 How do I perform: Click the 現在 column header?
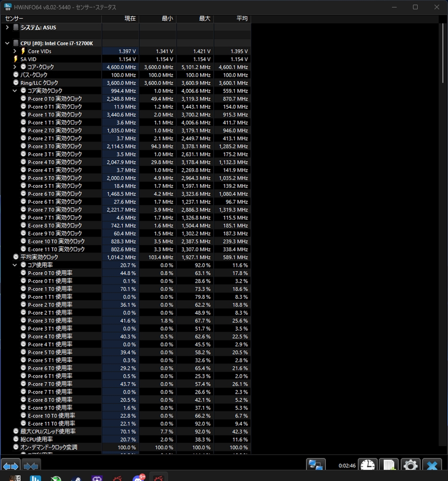click(x=120, y=18)
